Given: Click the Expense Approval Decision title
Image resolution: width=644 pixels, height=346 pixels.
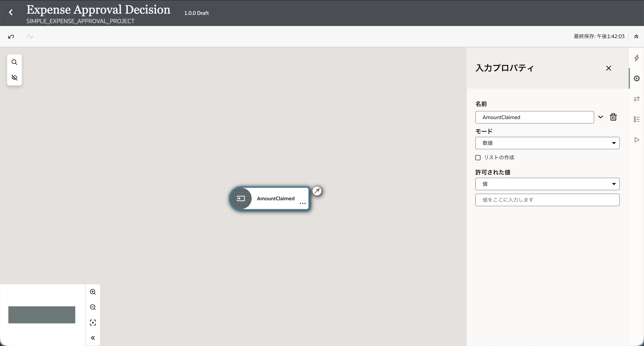Looking at the screenshot, I should coord(98,10).
